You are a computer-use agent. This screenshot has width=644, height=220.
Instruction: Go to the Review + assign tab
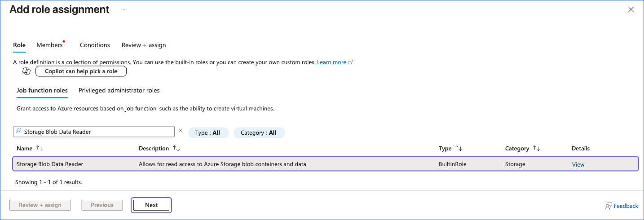pyautogui.click(x=144, y=45)
